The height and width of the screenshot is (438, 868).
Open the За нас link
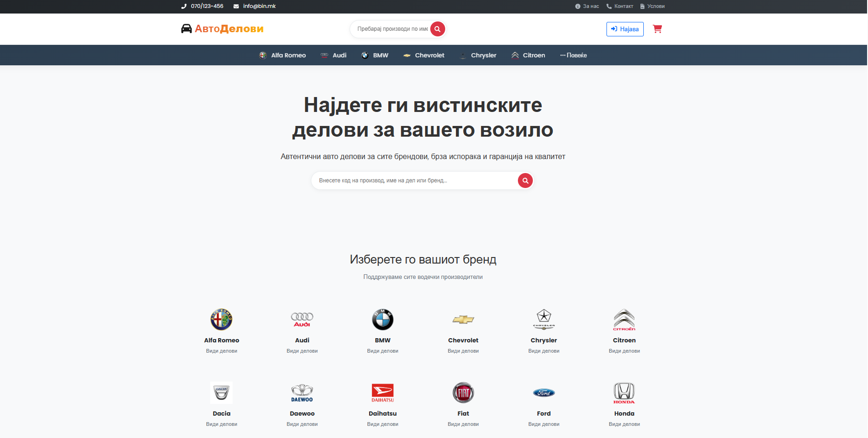pyautogui.click(x=586, y=6)
